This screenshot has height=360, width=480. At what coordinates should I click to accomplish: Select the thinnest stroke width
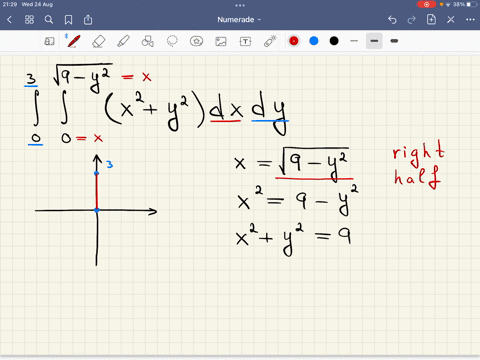point(354,41)
